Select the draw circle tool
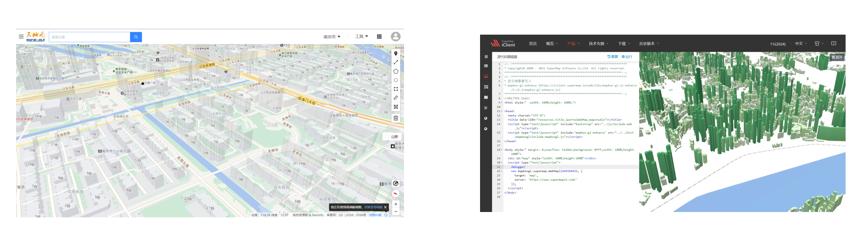Screen dimensions: 868x231 tap(396, 80)
